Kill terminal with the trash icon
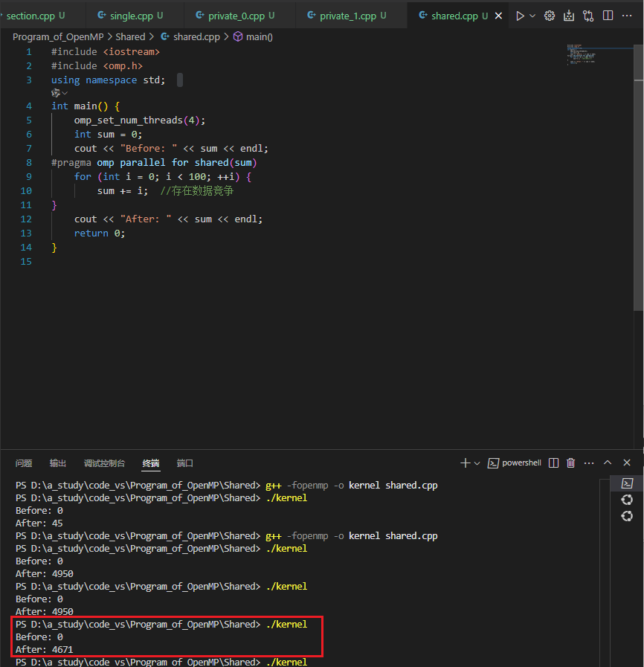The height and width of the screenshot is (667, 644). point(571,463)
